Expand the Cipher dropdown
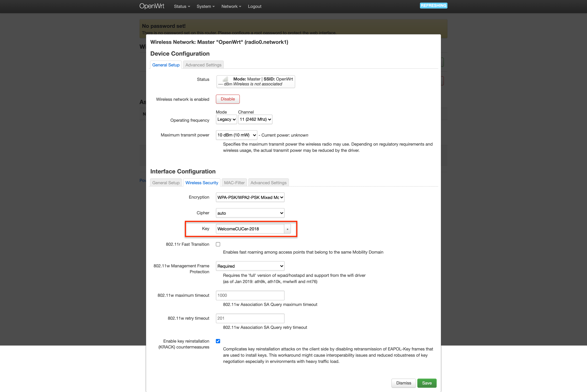 (250, 213)
